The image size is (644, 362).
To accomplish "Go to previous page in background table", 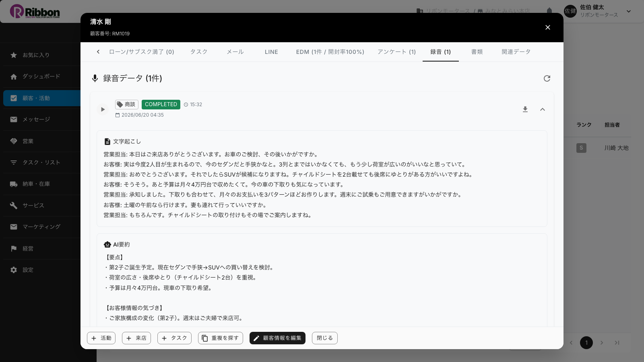I will [x=571, y=343].
